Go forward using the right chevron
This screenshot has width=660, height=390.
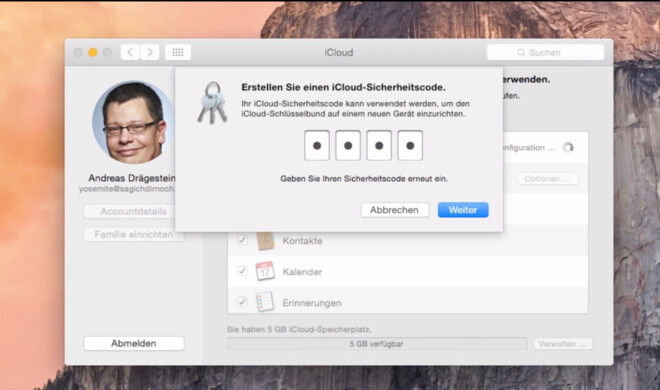click(150, 52)
